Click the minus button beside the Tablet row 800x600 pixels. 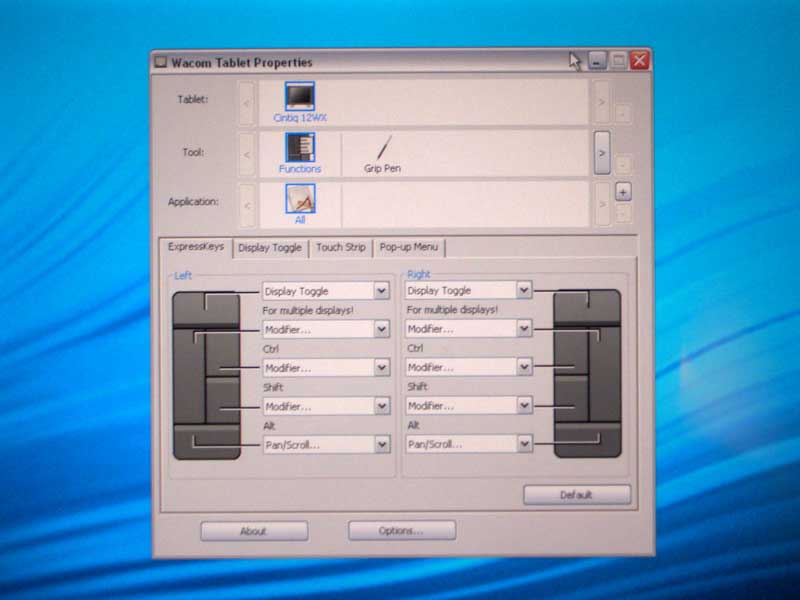[x=623, y=113]
